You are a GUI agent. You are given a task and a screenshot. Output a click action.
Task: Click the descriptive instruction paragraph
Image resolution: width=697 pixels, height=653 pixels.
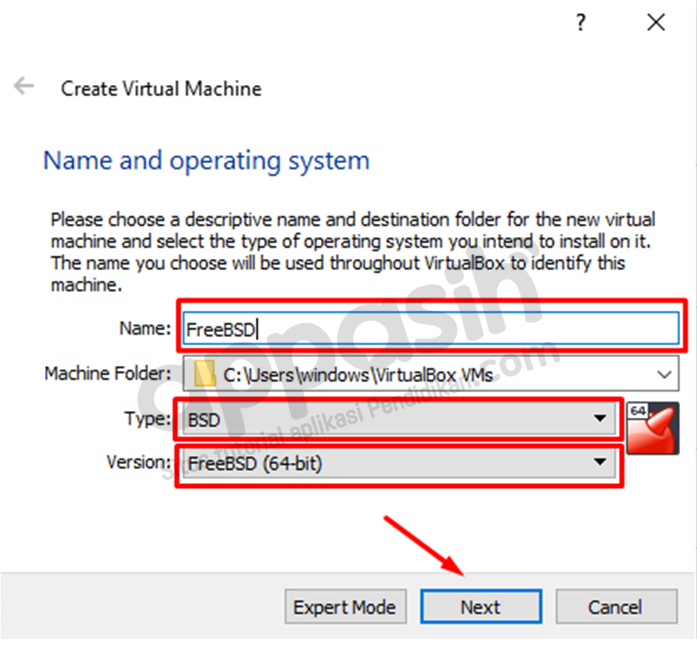(353, 252)
